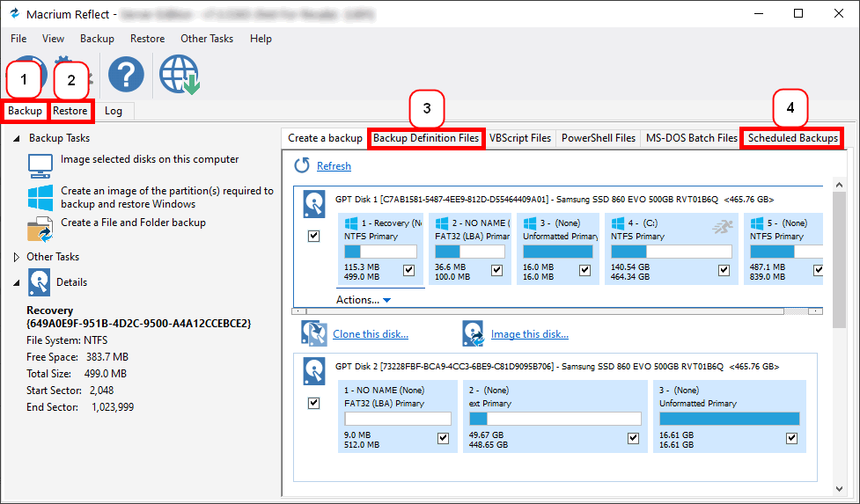Click Windows flag on 4 - (C:) partition
860x504 pixels.
[x=618, y=223]
